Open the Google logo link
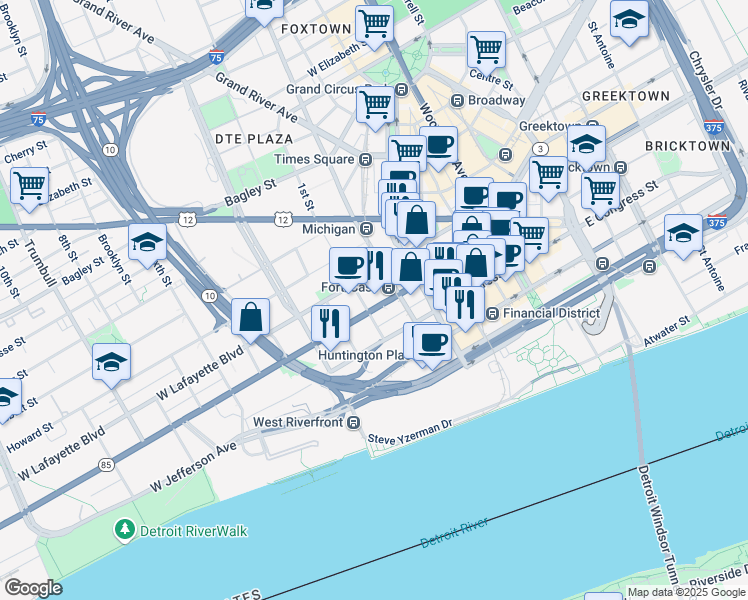 coord(33,589)
